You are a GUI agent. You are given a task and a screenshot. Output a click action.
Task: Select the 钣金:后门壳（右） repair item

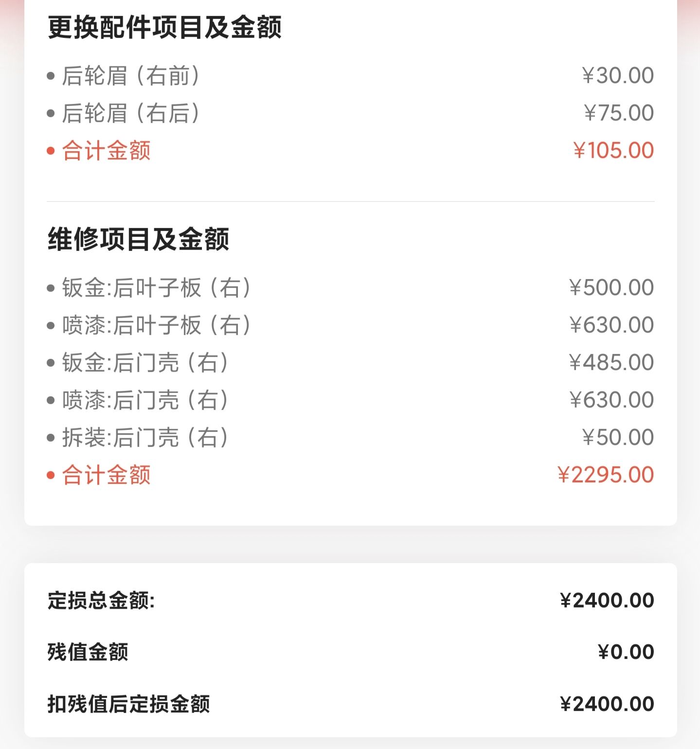pos(145,363)
